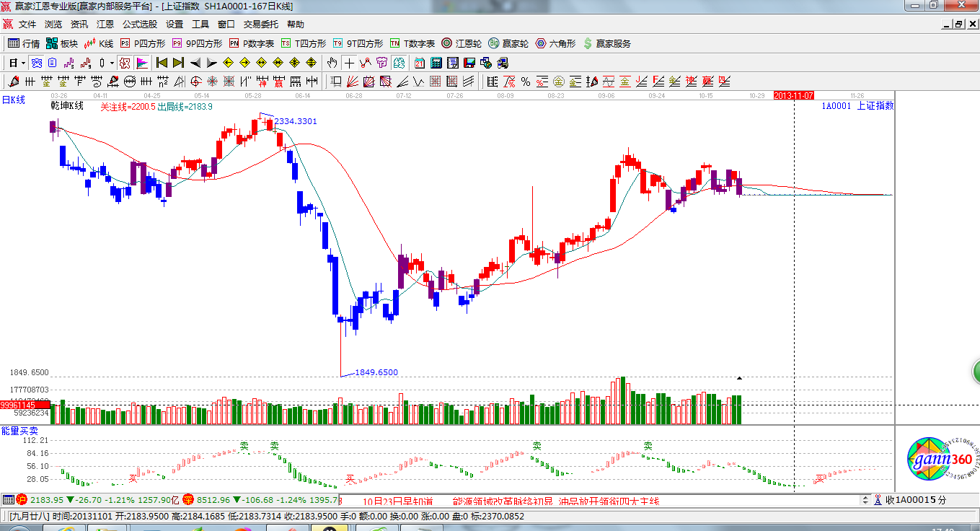Toggle the red-bordered pattern overlay button

(x=125, y=63)
